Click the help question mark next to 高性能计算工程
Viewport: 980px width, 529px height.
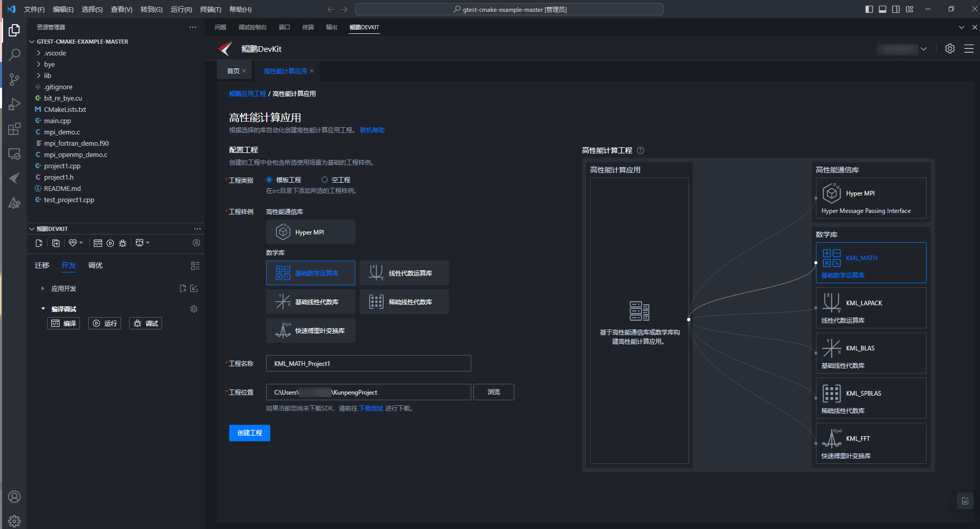pyautogui.click(x=641, y=150)
